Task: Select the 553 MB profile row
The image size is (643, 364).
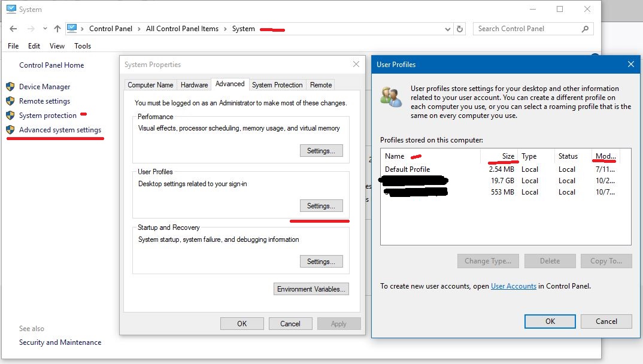Action: [501, 192]
